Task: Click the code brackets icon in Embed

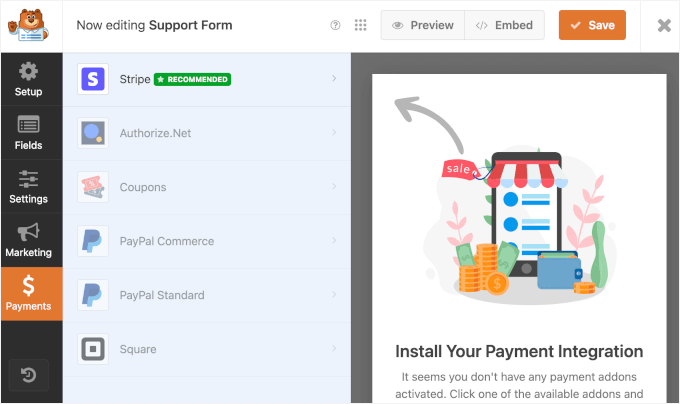Action: [x=481, y=25]
